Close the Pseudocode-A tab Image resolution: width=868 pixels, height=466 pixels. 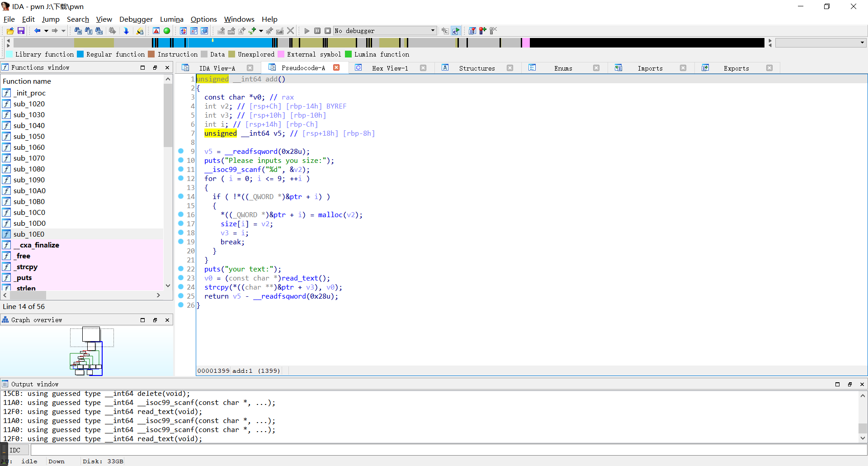(x=336, y=67)
